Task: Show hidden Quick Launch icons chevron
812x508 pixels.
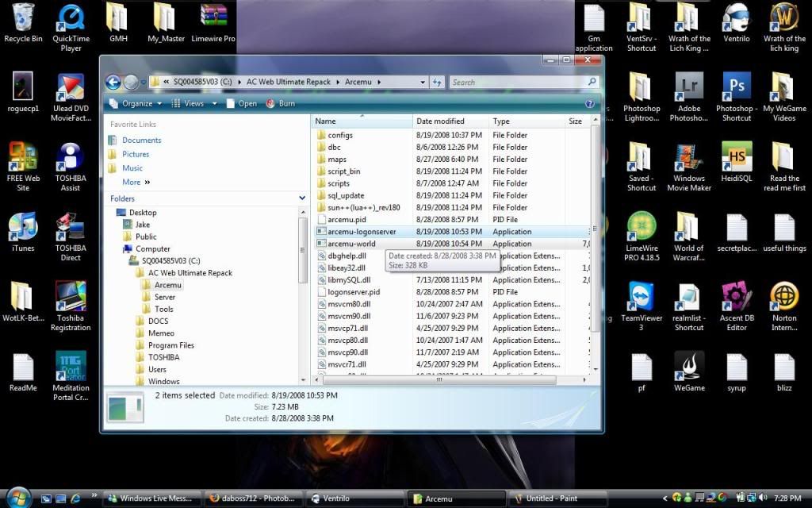Action: pyautogui.click(x=94, y=495)
